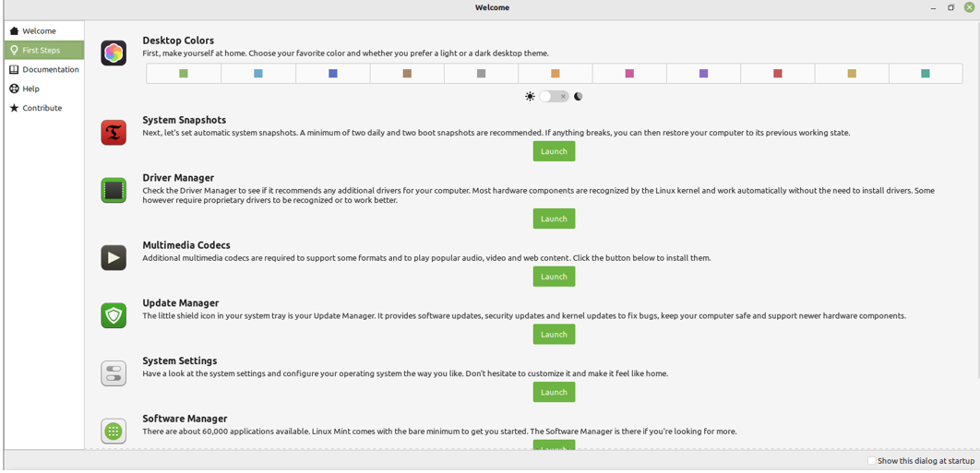Screen dimensions: 980x473
Task: Choose the grey desktop color
Action: click(482, 74)
